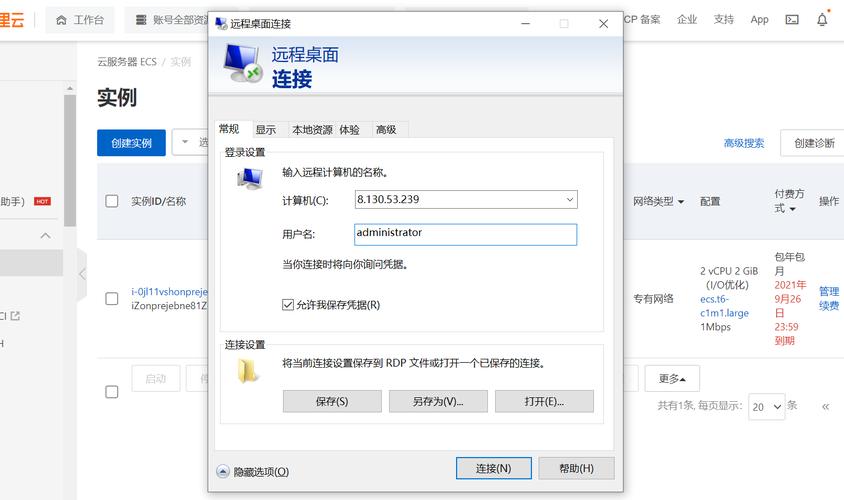Click Remote Desktop title bar icon
Image resolution: width=844 pixels, height=500 pixels.
(x=221, y=24)
